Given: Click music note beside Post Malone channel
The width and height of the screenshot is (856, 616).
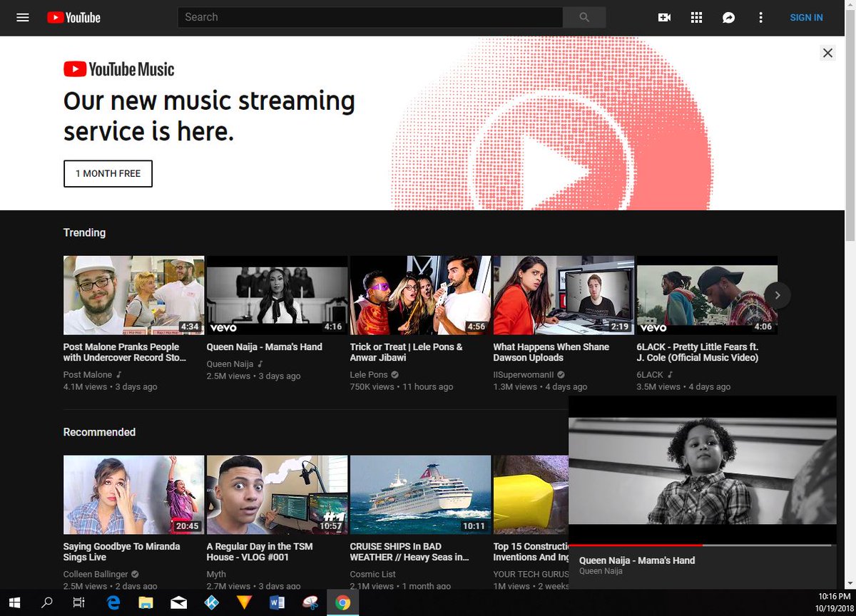Looking at the screenshot, I should coord(119,374).
